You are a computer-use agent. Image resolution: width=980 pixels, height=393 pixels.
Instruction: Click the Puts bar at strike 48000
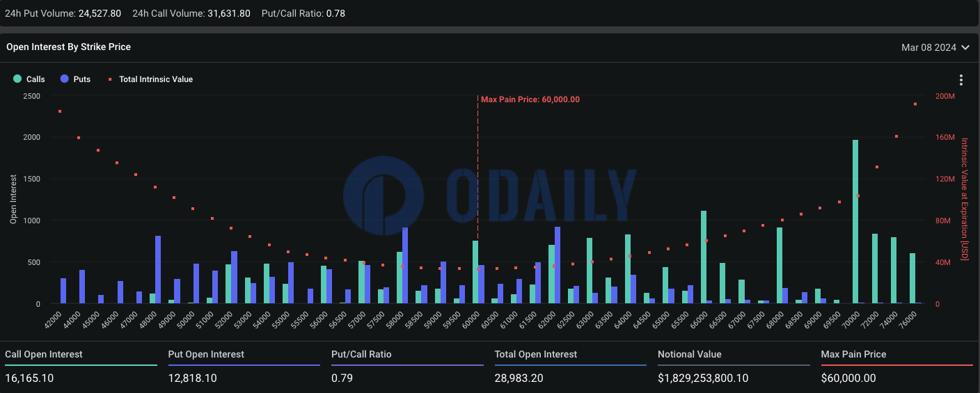tap(158, 270)
